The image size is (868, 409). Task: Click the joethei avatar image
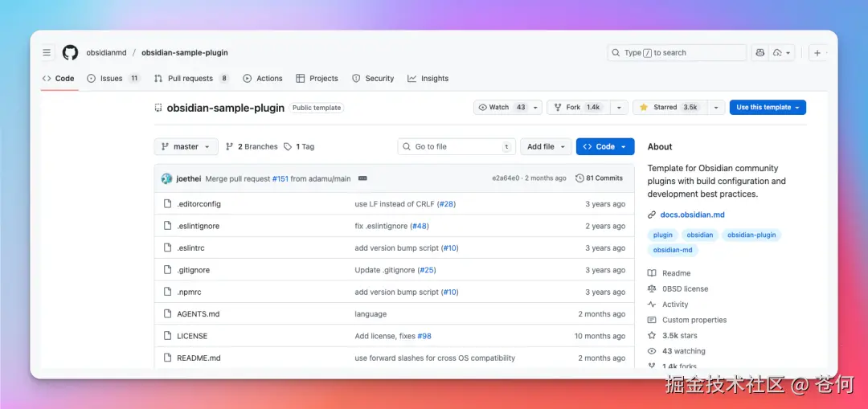(x=166, y=178)
